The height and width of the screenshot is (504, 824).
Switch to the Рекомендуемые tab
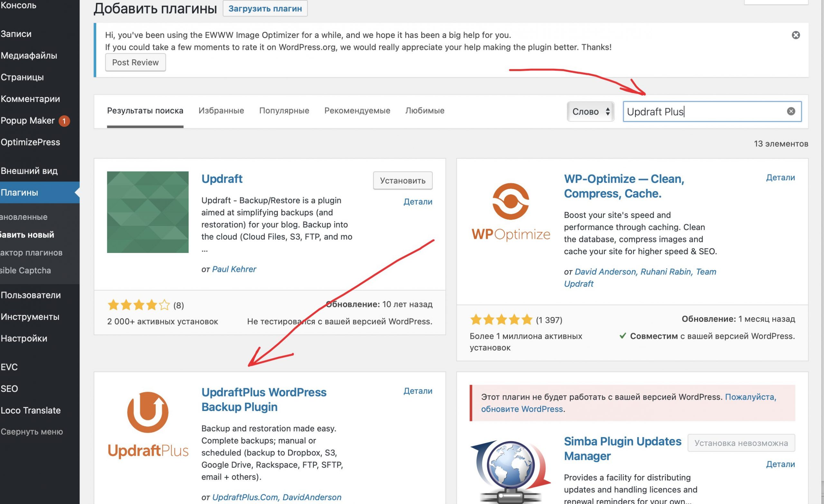pyautogui.click(x=357, y=111)
